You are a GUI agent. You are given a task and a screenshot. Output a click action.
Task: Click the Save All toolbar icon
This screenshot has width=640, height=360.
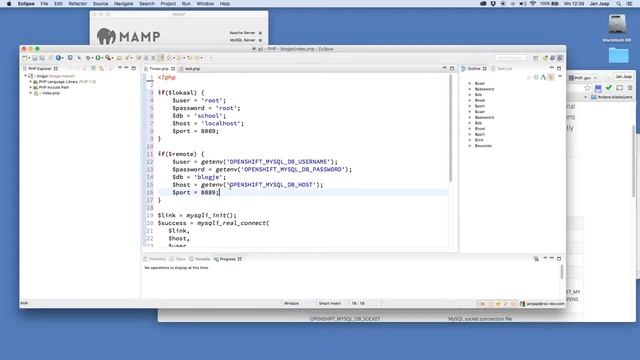[x=42, y=58]
